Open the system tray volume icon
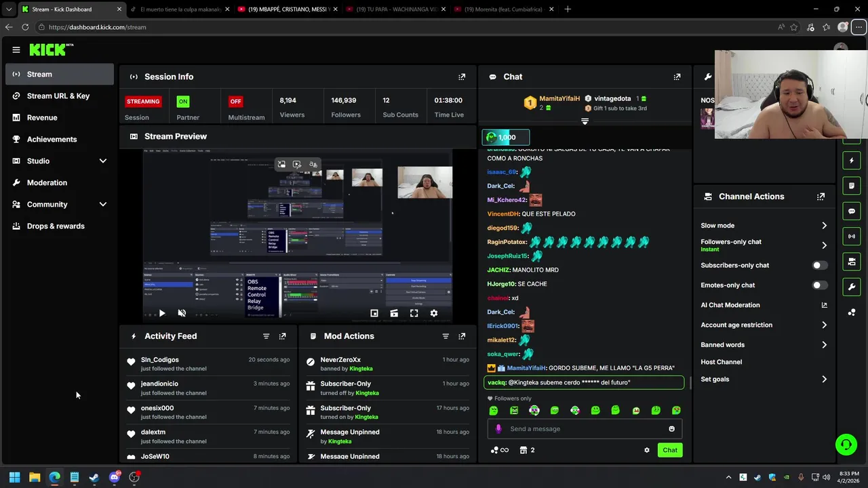 [826, 477]
